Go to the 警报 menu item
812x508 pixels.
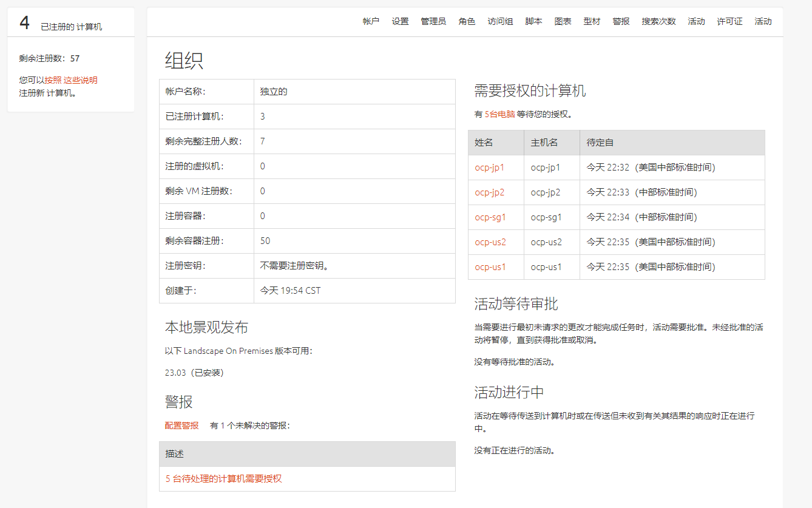click(x=621, y=21)
